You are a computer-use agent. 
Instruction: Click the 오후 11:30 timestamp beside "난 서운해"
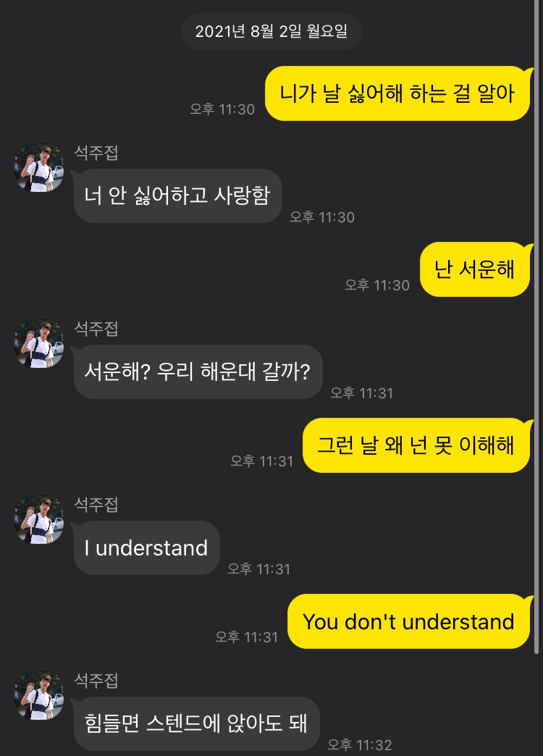pos(377,285)
